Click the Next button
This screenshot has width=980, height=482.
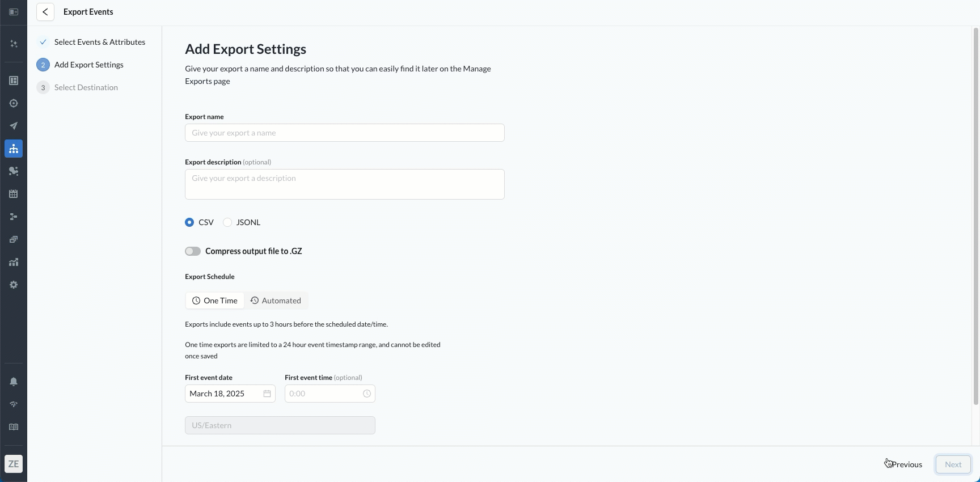(953, 464)
